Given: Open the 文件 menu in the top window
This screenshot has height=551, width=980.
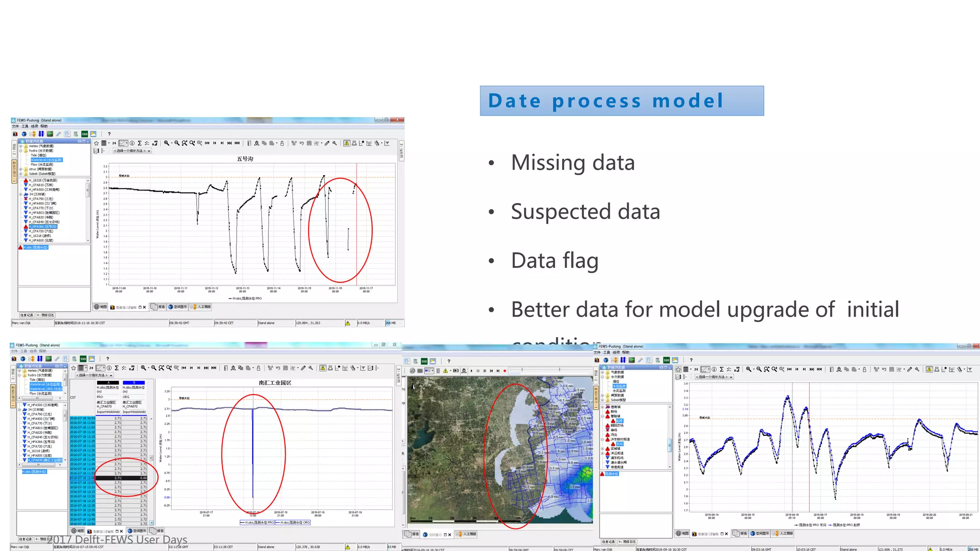Looking at the screenshot, I should coord(15,126).
